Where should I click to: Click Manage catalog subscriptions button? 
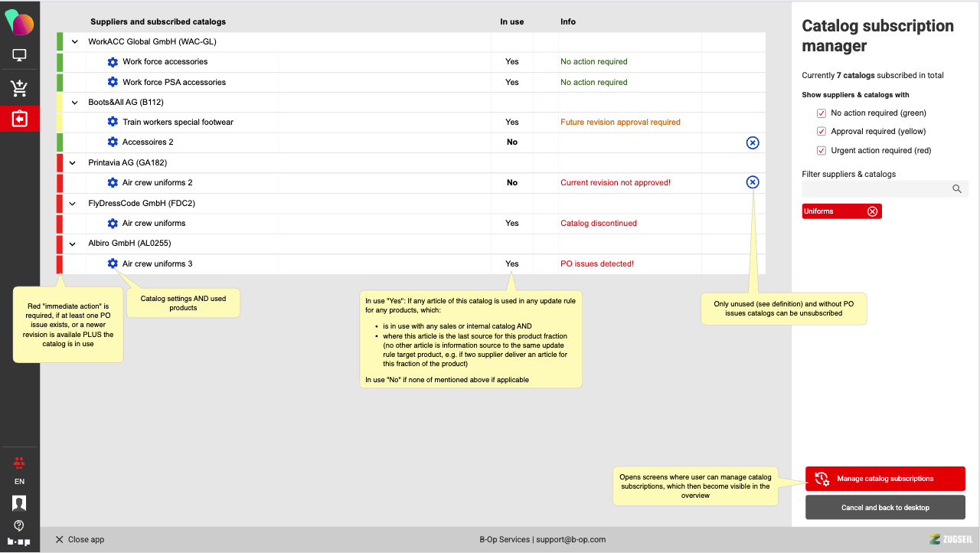pos(884,479)
